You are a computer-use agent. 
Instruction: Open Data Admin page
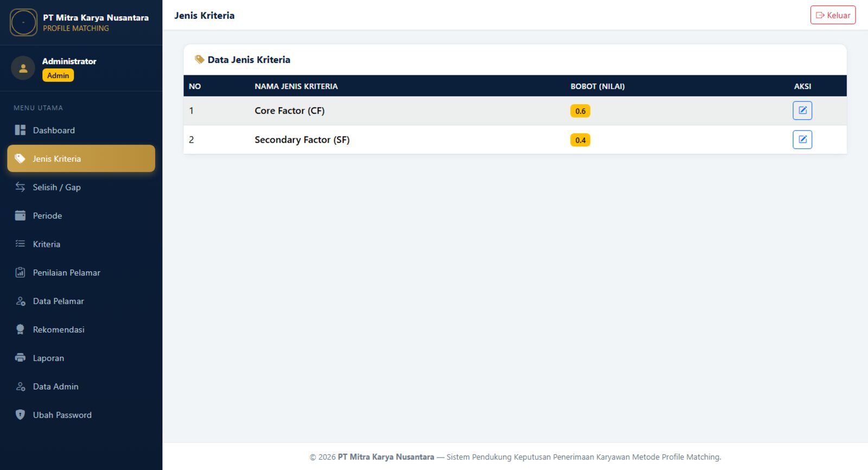click(81, 386)
